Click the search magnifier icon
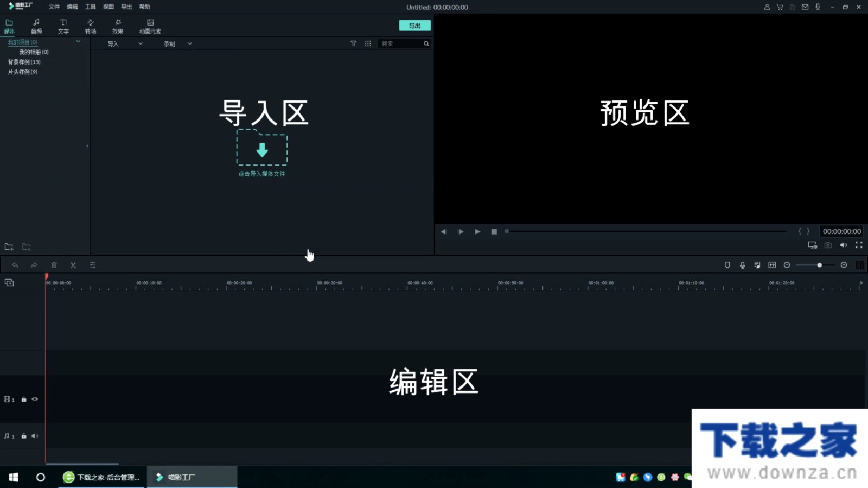Screen dimensions: 868x488 [x=426, y=43]
